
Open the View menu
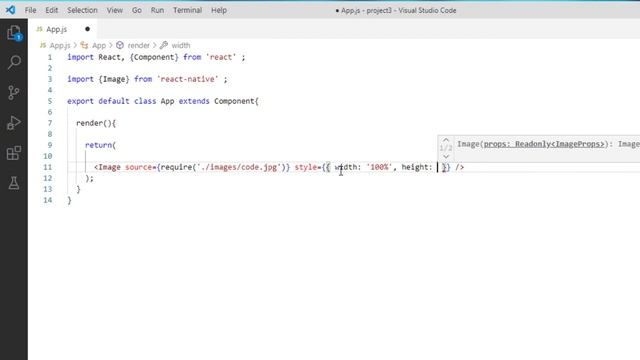115,10
